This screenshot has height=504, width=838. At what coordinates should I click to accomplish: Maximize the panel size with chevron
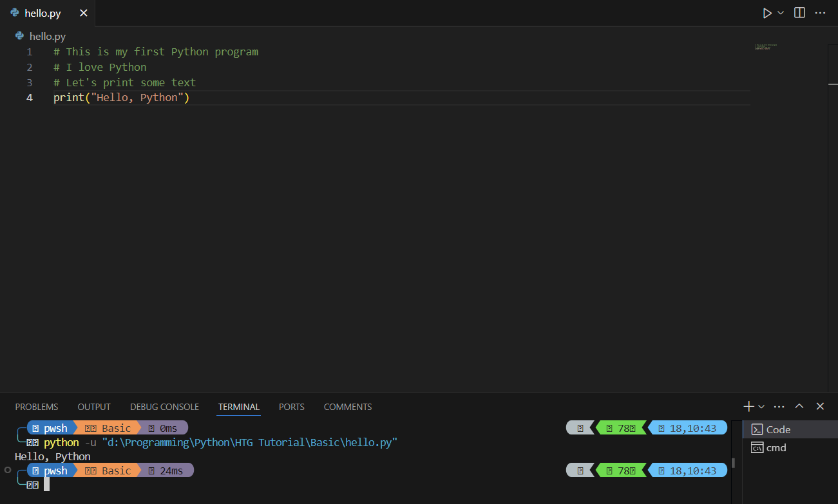[799, 407]
